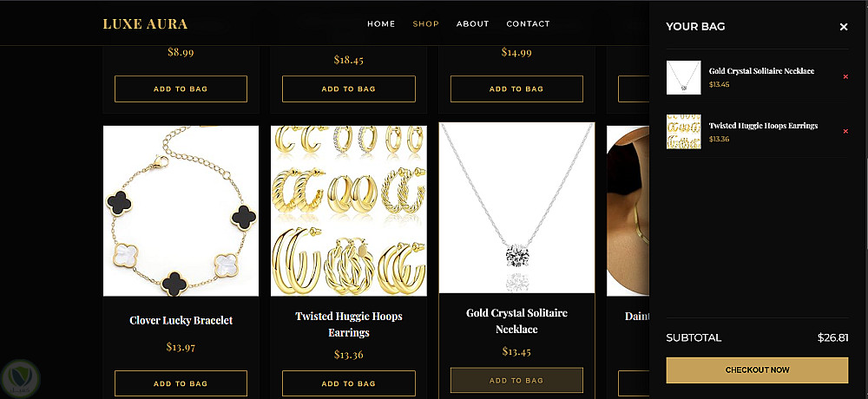The width and height of the screenshot is (868, 399).
Task: Open the Contact page link
Action: click(x=528, y=24)
